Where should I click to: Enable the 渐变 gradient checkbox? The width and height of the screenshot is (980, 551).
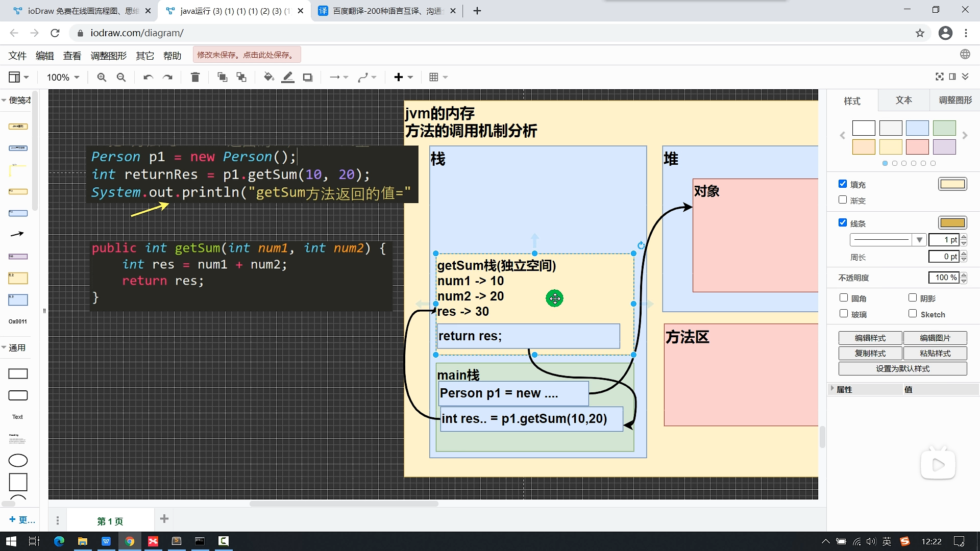(x=843, y=200)
